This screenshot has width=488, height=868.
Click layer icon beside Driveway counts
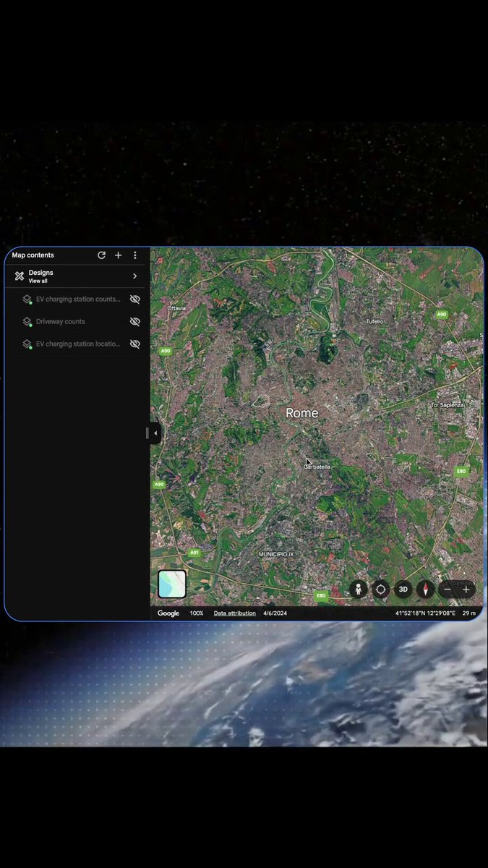pyautogui.click(x=27, y=322)
